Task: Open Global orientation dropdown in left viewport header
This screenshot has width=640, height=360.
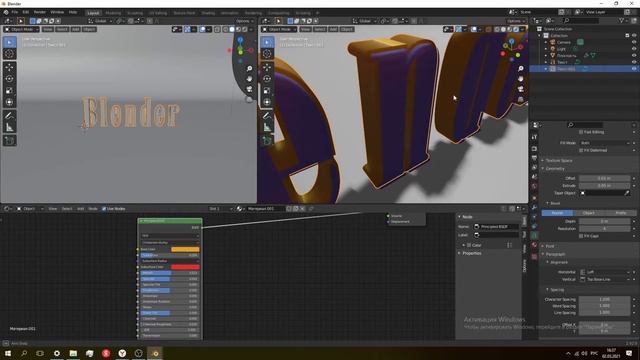Action: coord(100,21)
